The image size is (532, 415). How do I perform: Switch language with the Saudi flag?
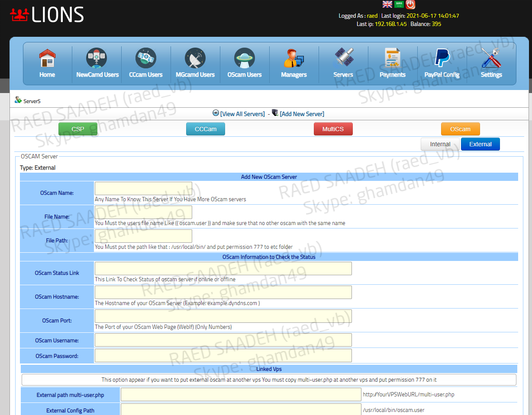pos(399,4)
